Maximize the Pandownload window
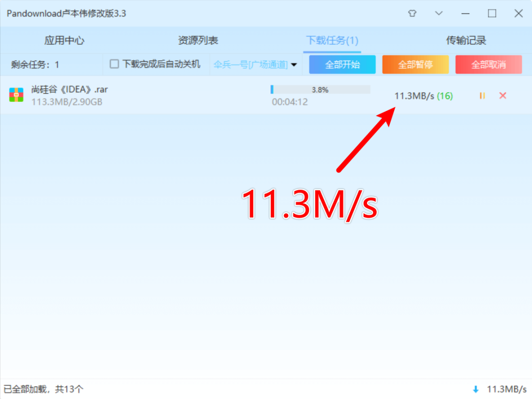This screenshot has width=532, height=399. tap(492, 14)
